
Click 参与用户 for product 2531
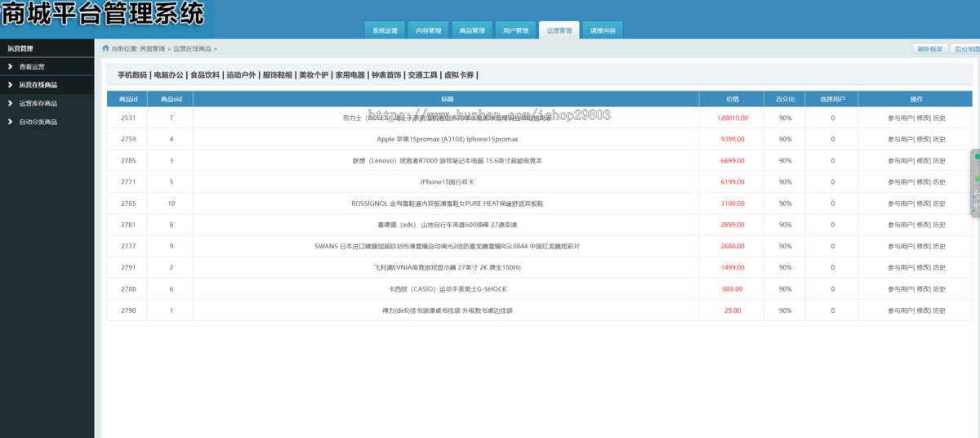[900, 118]
